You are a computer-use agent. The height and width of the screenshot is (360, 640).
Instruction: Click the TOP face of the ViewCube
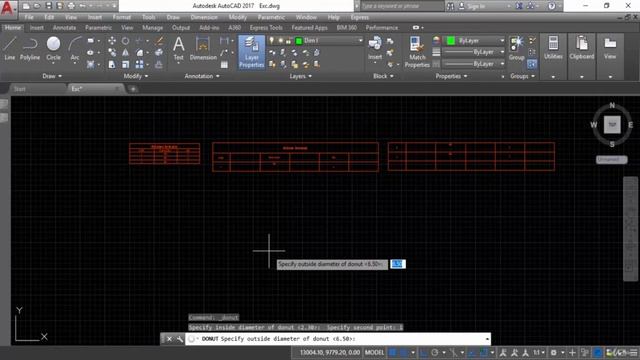click(612, 124)
